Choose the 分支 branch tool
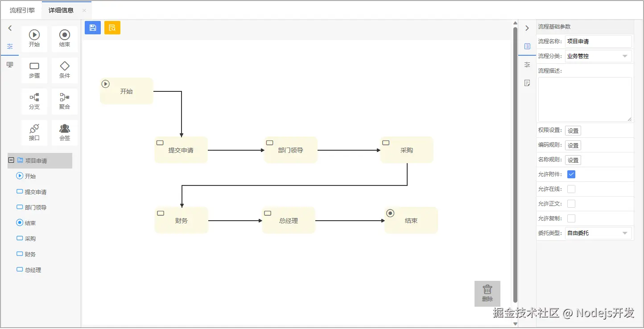Screen dimensions: 644x329 coord(34,101)
